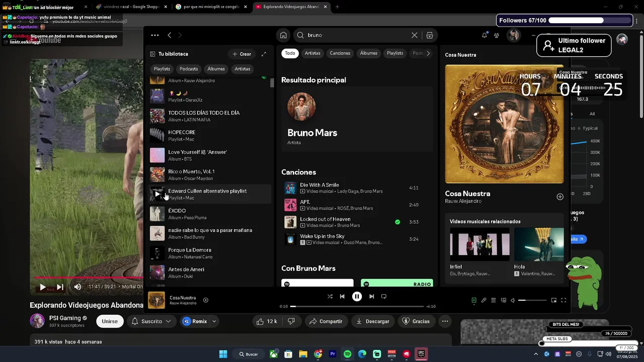
Task: Open Cosa Nuestra album cover in right panel
Action: pyautogui.click(x=504, y=124)
